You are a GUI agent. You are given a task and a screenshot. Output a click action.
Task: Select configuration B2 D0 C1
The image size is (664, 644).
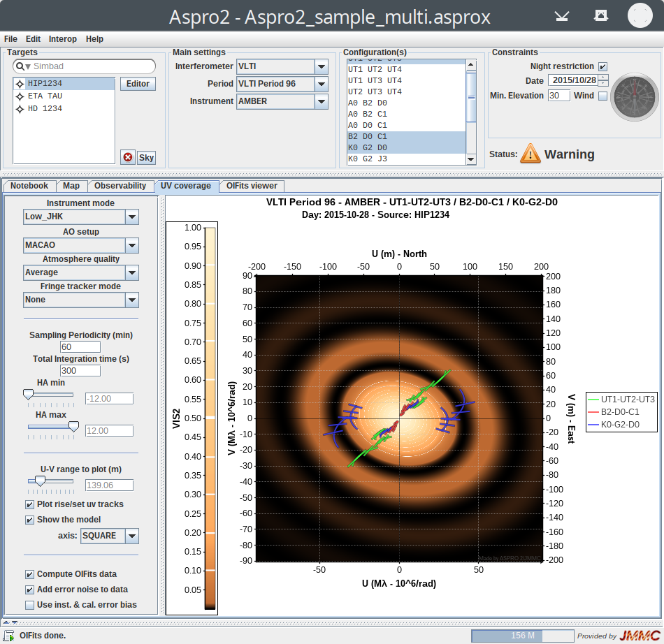(x=406, y=136)
